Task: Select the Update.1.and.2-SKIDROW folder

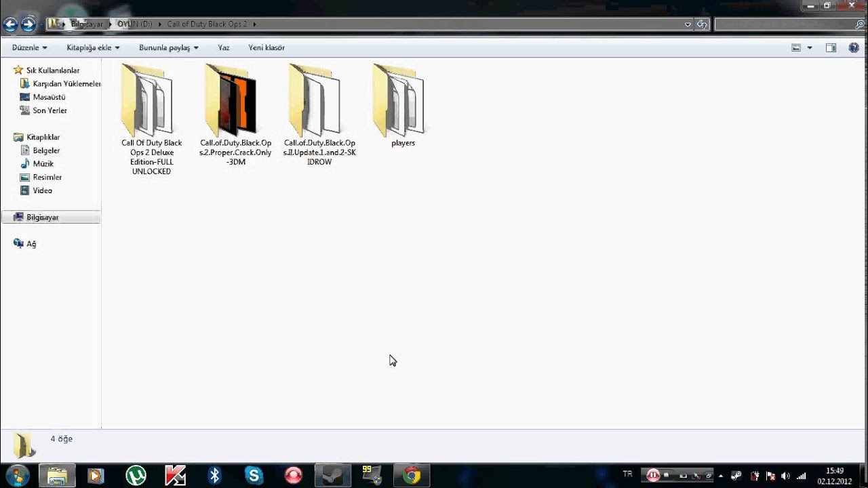Action: click(319, 115)
